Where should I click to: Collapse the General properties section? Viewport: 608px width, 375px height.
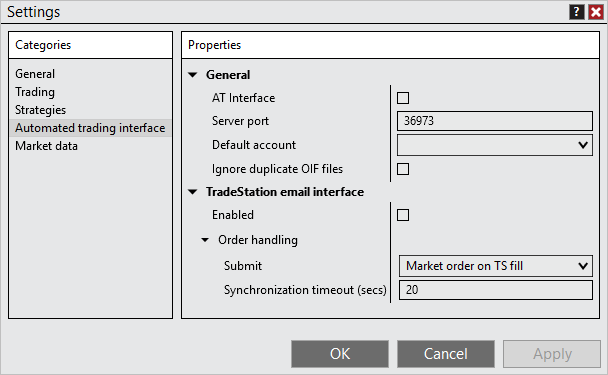click(193, 75)
